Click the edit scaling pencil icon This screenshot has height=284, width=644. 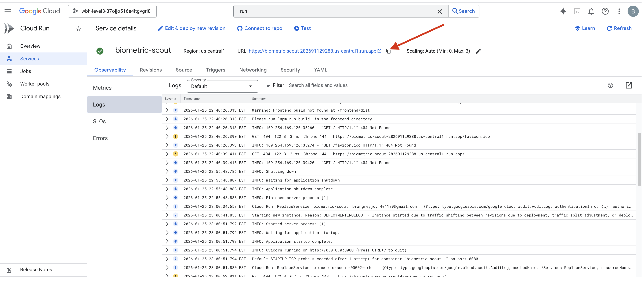point(478,51)
